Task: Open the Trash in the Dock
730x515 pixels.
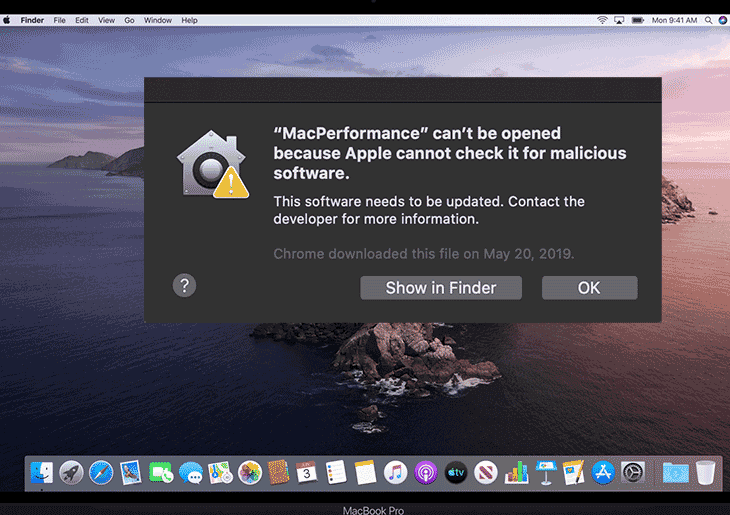Action: 705,473
